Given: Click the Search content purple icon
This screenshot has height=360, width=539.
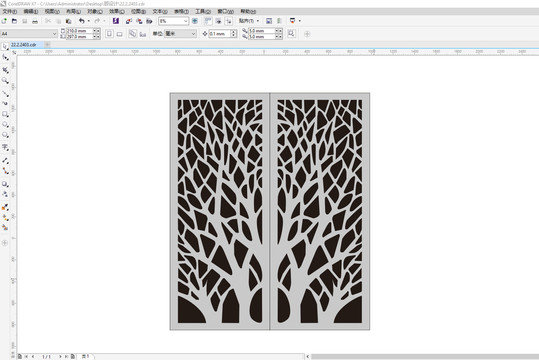Looking at the screenshot, I should click(116, 21).
